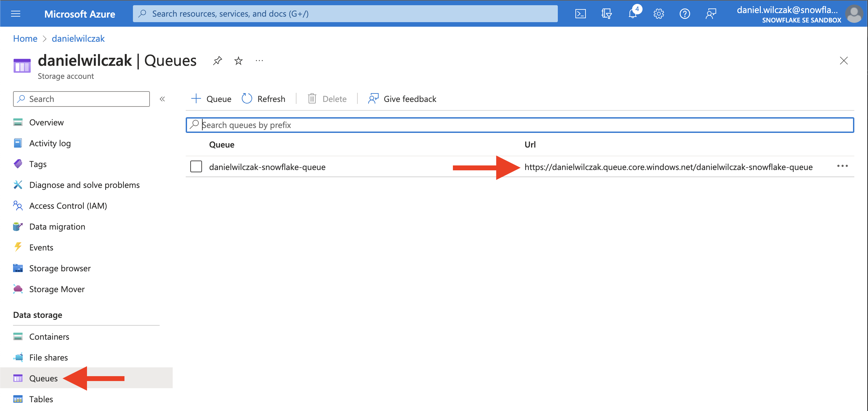Viewport: 868px width, 411px height.
Task: Open danielwilczak-snowflake-queue
Action: pyautogui.click(x=267, y=167)
